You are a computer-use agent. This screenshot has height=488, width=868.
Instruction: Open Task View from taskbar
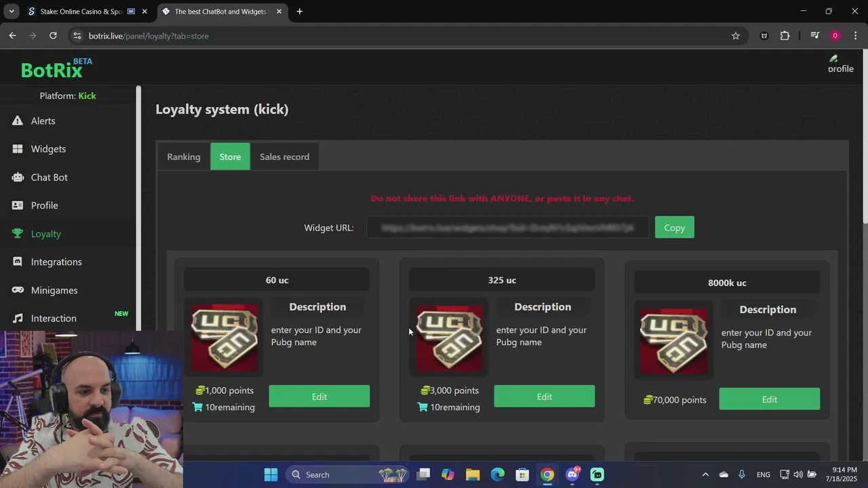click(423, 474)
